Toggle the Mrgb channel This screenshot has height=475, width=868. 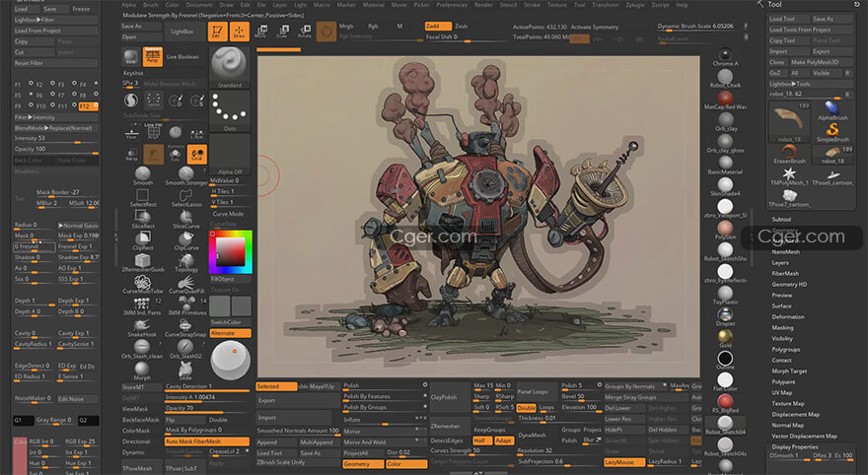pos(346,26)
